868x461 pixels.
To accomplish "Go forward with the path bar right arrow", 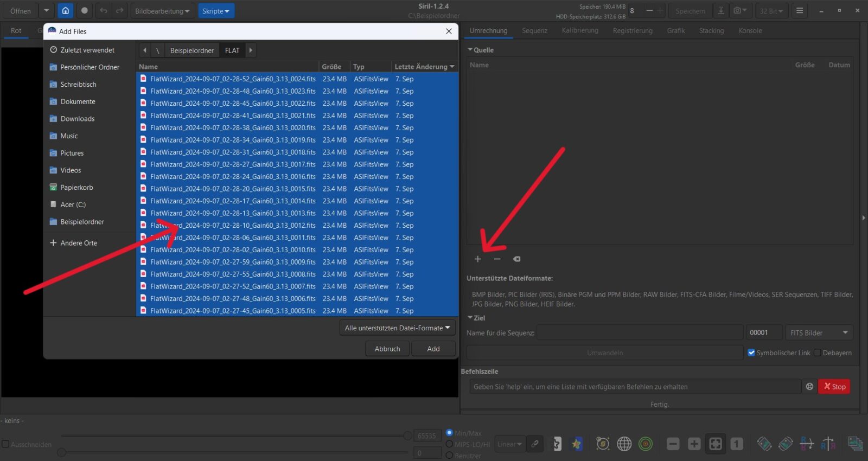I will pyautogui.click(x=251, y=50).
